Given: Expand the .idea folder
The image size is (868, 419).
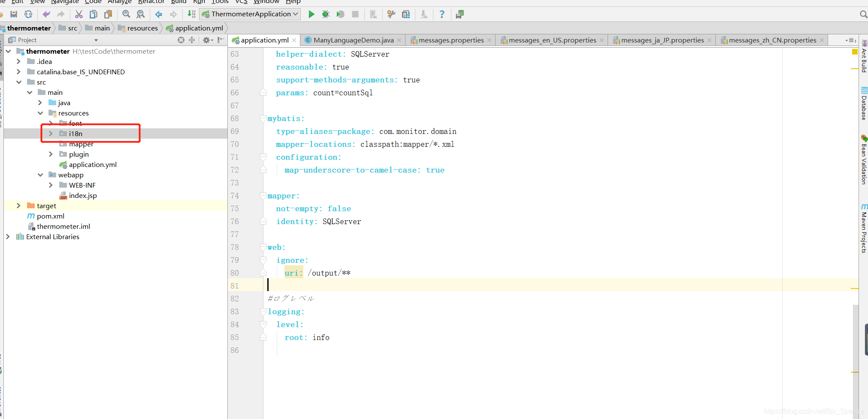Looking at the screenshot, I should pyautogui.click(x=18, y=61).
